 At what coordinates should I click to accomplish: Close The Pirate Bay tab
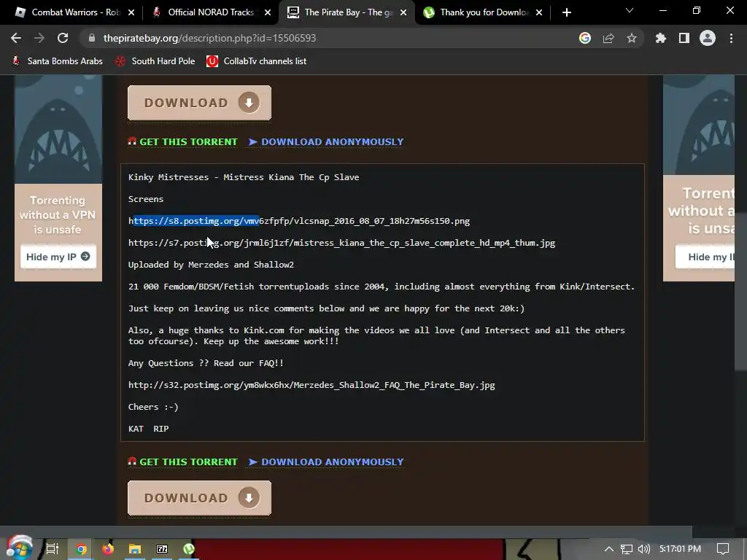pyautogui.click(x=403, y=12)
